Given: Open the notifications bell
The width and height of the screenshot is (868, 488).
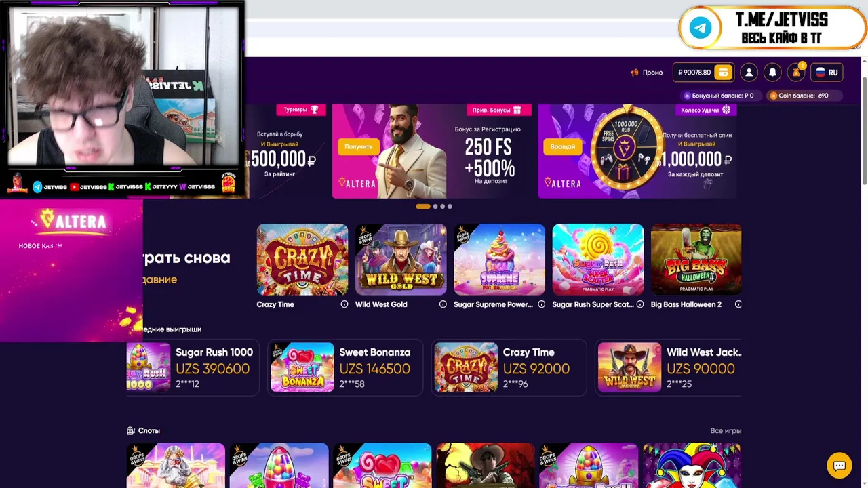Looking at the screenshot, I should [x=772, y=73].
